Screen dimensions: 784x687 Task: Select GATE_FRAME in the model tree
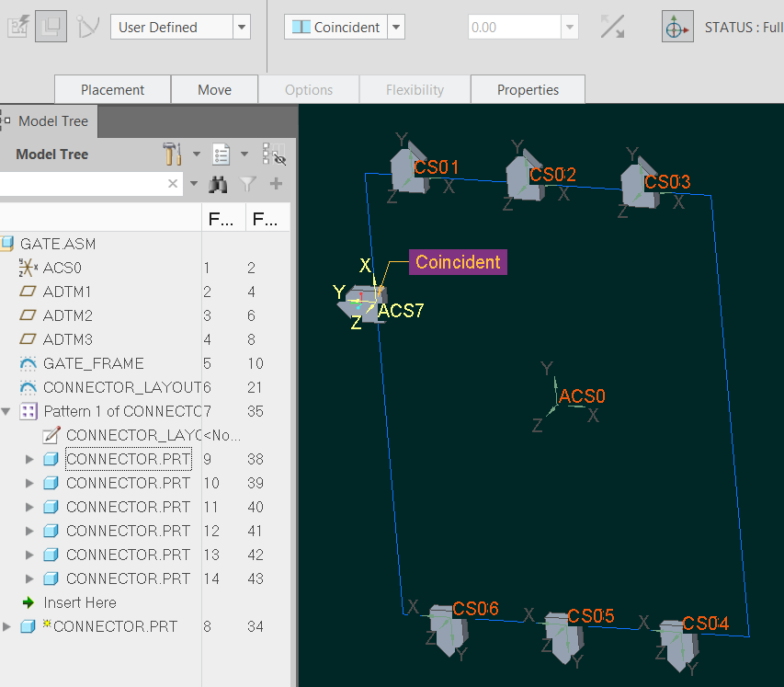tap(93, 363)
